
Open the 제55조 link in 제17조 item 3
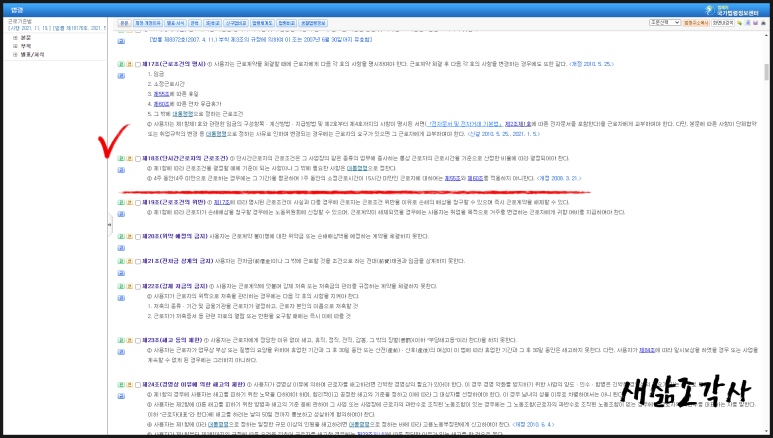point(161,94)
